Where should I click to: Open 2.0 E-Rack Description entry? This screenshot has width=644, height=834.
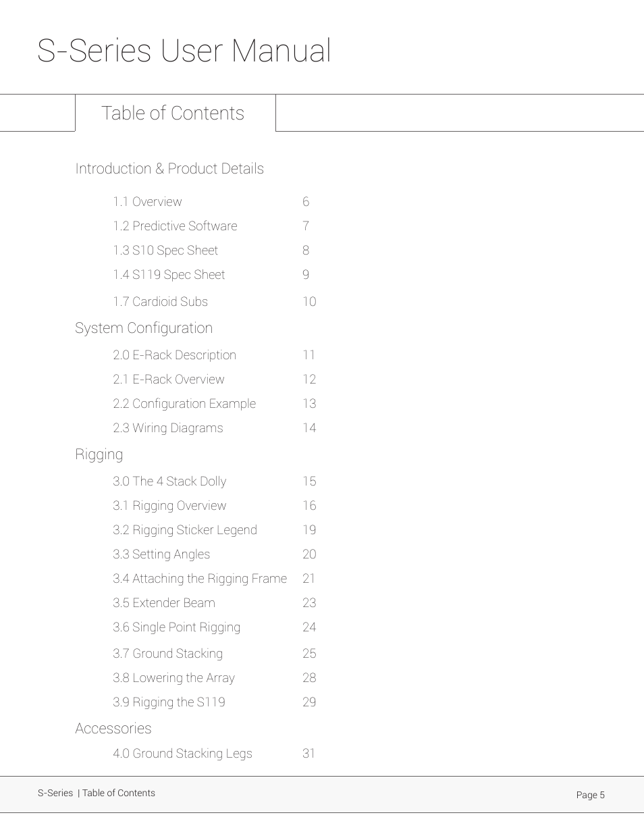[x=174, y=355]
